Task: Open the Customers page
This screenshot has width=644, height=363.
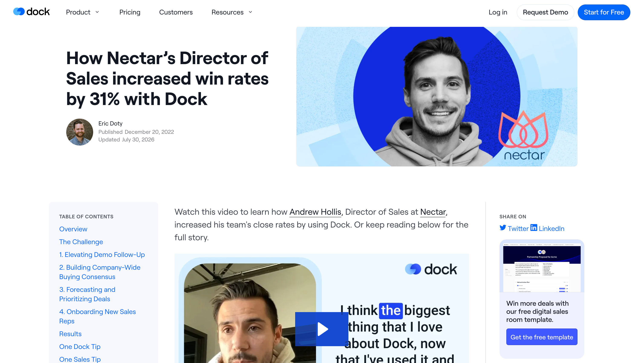Action: [x=176, y=12]
